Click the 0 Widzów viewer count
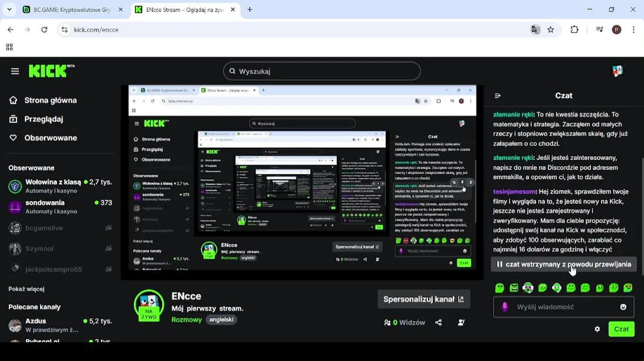The width and height of the screenshot is (644, 361). (404, 322)
